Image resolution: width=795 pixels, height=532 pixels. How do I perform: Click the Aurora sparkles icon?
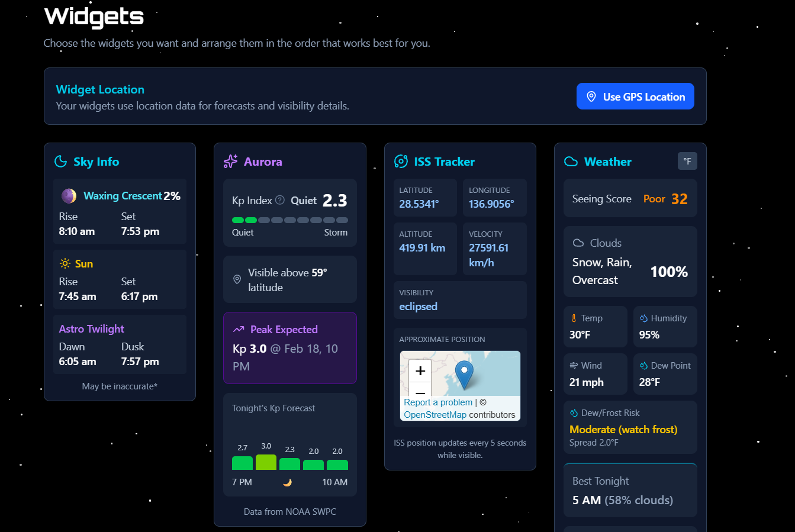230,161
